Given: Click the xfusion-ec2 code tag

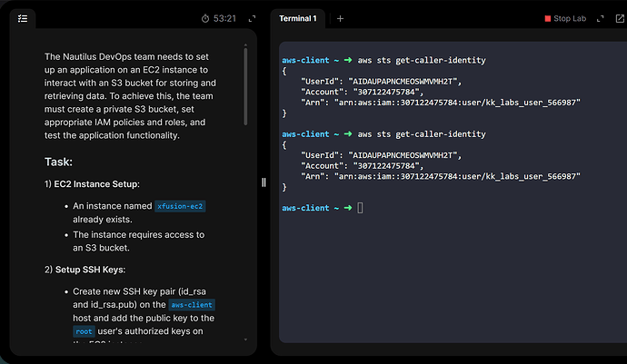Looking at the screenshot, I should (180, 206).
